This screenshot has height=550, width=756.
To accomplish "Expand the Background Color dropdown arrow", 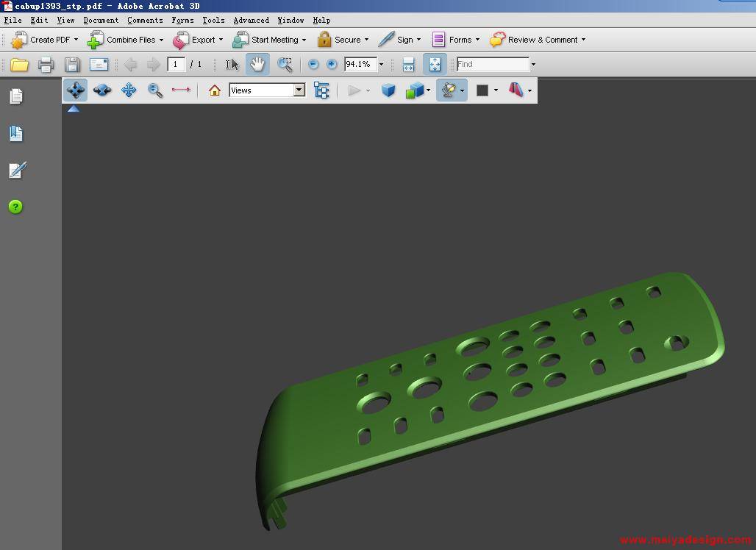I will pyautogui.click(x=496, y=90).
